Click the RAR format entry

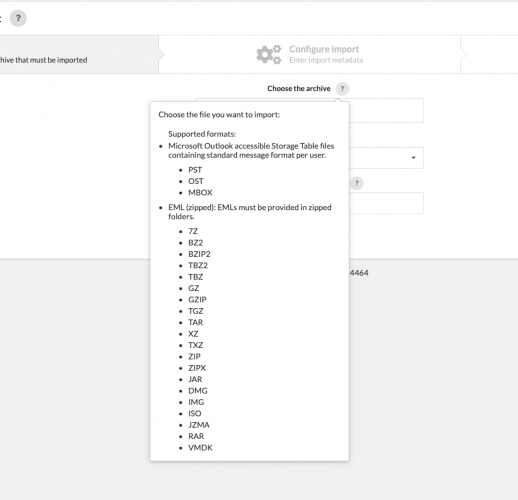point(196,436)
